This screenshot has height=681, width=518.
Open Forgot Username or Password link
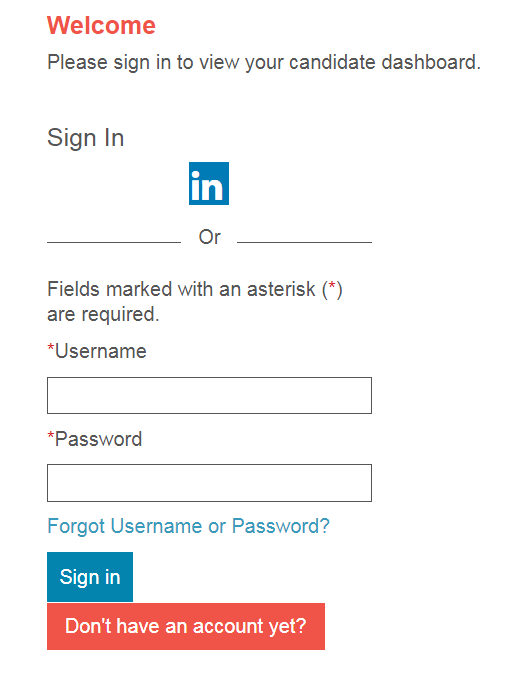188,526
